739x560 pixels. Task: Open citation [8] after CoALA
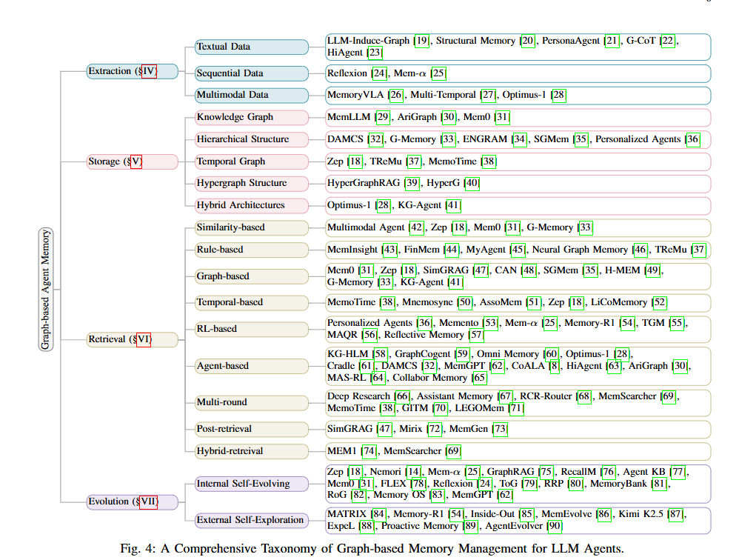pyautogui.click(x=555, y=366)
